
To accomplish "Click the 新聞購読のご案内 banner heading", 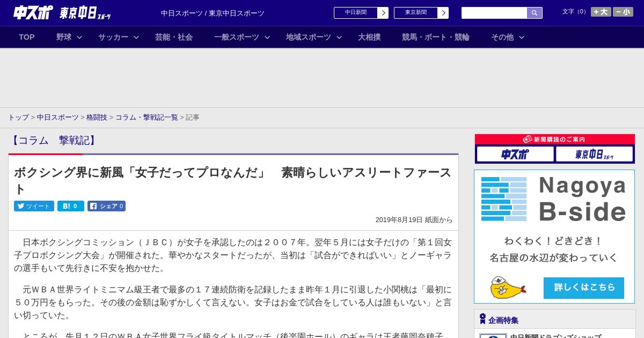I will (x=555, y=139).
